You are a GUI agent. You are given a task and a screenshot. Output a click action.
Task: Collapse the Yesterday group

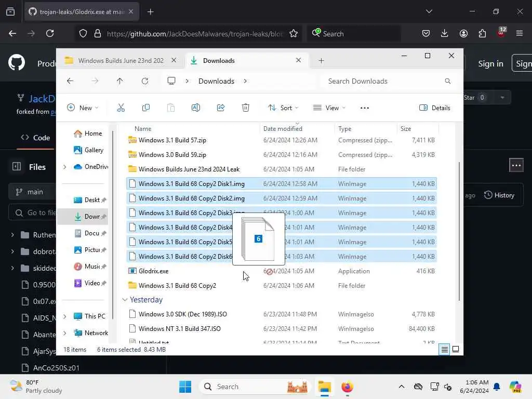click(125, 300)
